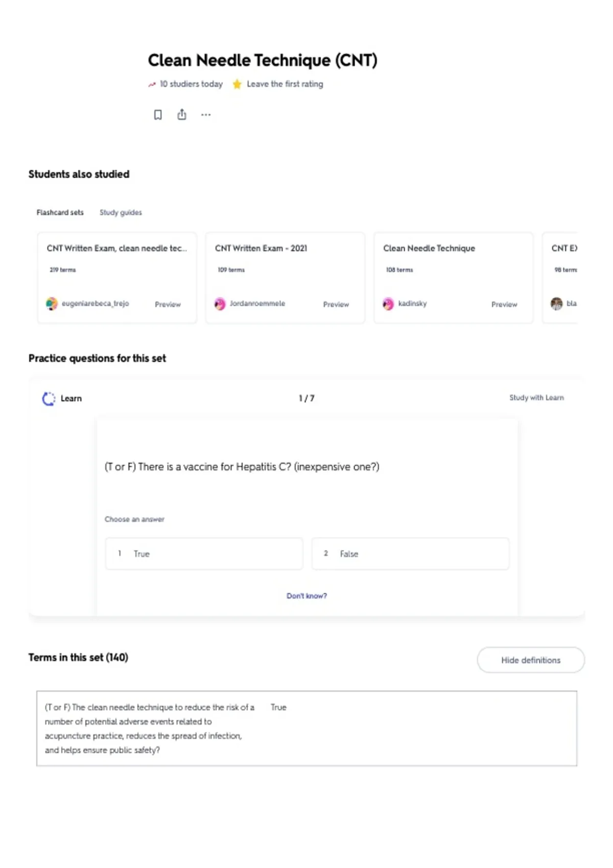Select the Flashcard sets tab
Image resolution: width=613 pixels, height=868 pixels.
coord(60,212)
